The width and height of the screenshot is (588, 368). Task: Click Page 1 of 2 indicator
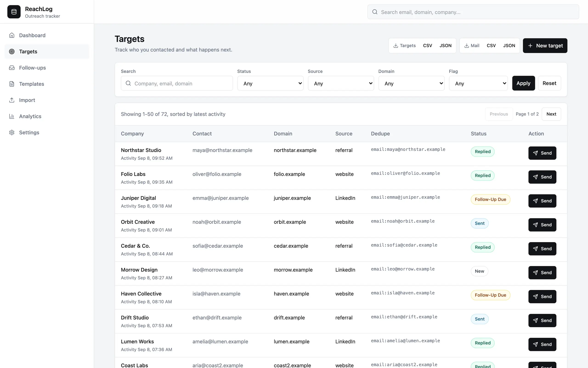click(x=527, y=114)
